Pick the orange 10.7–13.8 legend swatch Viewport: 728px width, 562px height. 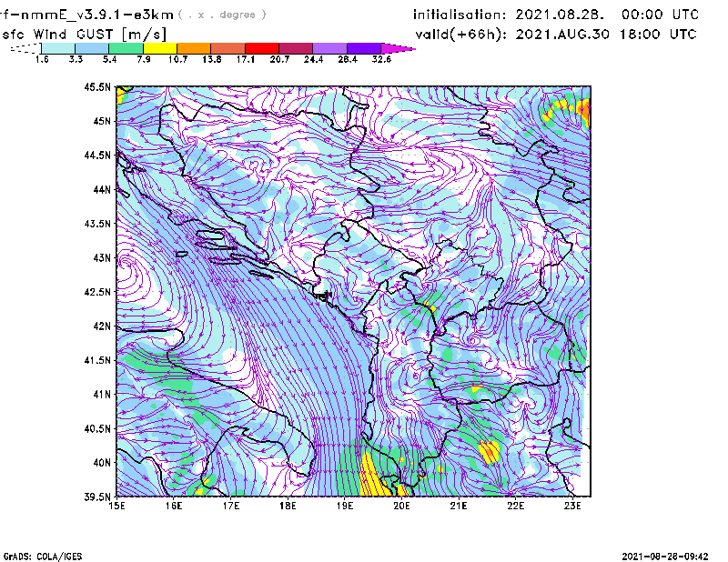(x=194, y=48)
